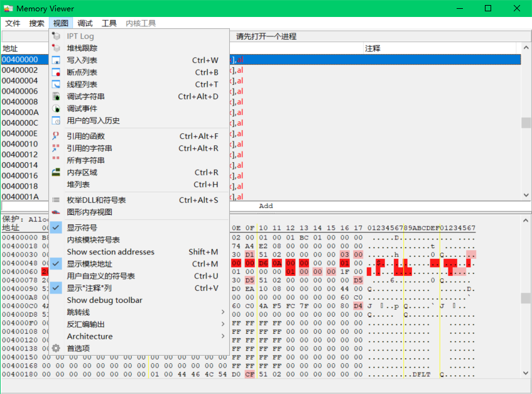Click hex dump address 00400048

(x=20, y=263)
